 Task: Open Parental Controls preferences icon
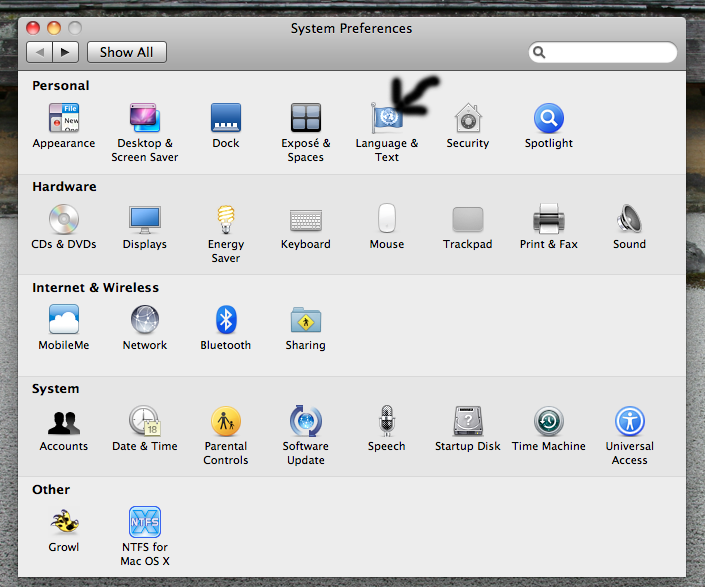(226, 421)
